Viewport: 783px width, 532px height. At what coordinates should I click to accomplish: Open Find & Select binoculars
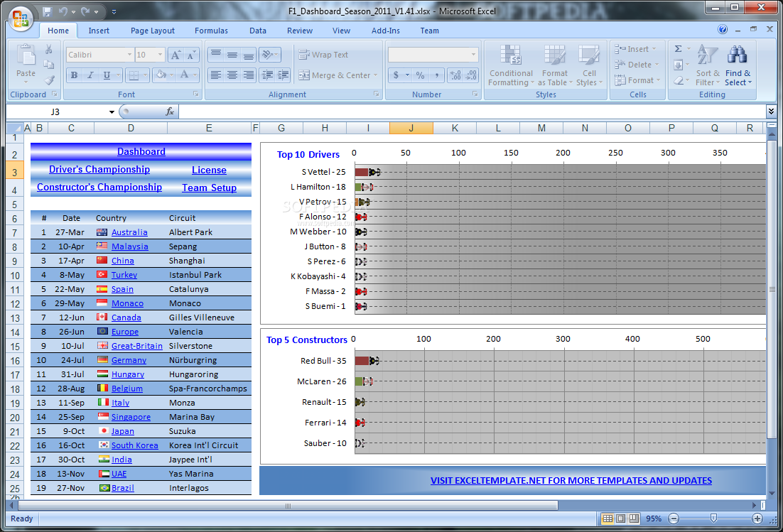point(738,65)
